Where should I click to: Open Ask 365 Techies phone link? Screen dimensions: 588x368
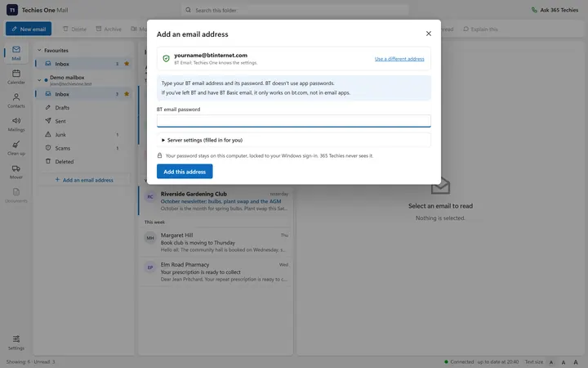click(555, 10)
